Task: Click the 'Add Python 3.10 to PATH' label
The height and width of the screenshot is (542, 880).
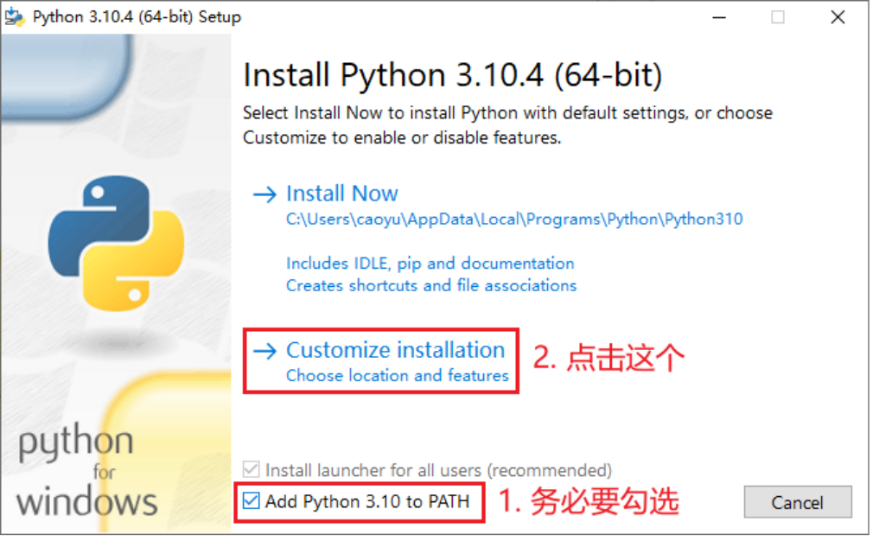Action: [367, 501]
